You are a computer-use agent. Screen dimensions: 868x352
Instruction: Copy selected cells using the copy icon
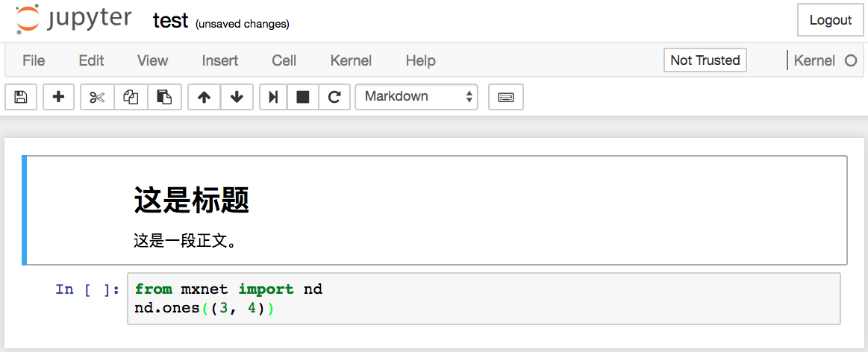tap(131, 97)
